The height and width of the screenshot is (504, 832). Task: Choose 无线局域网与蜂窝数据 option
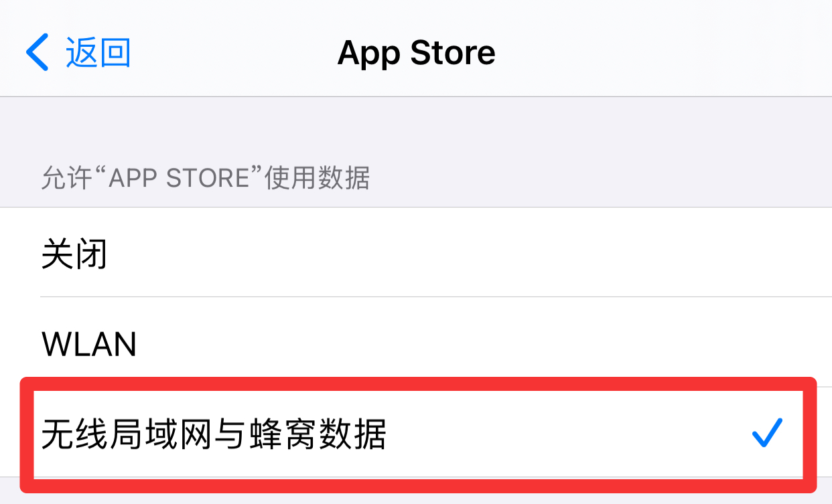click(x=416, y=433)
